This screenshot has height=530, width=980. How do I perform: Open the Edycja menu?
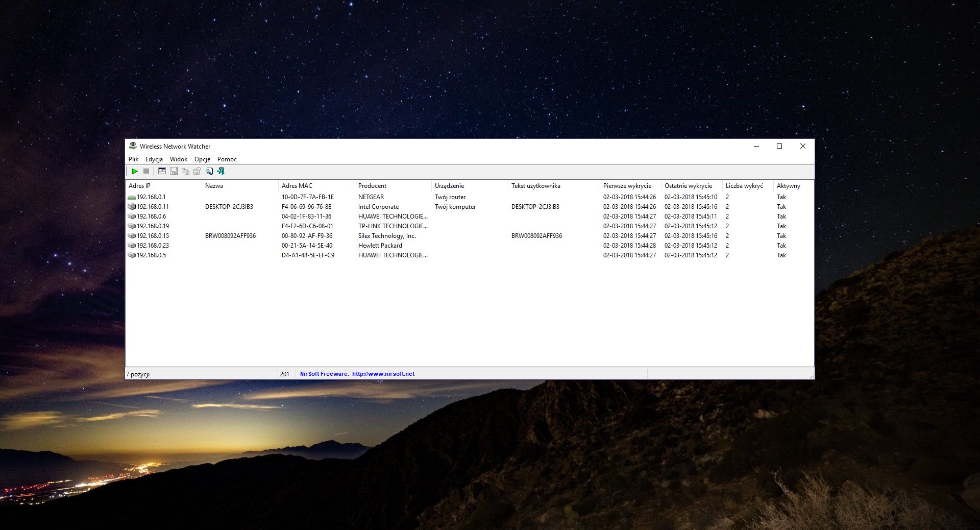(x=154, y=159)
